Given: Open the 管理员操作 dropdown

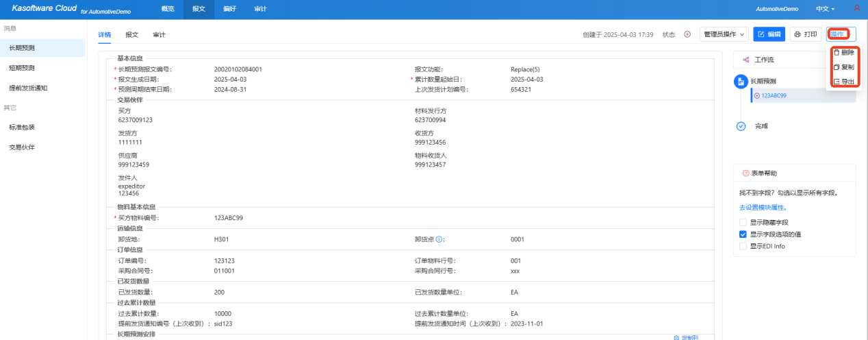Looking at the screenshot, I should tap(724, 34).
